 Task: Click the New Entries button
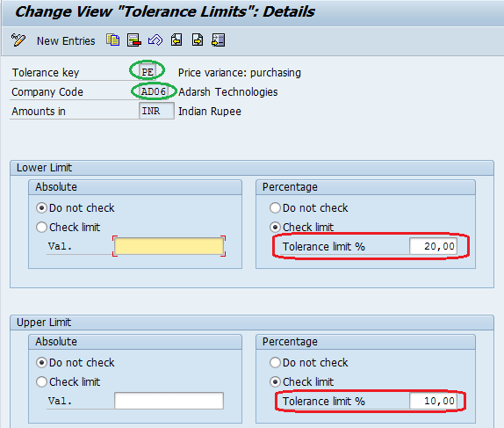point(66,41)
